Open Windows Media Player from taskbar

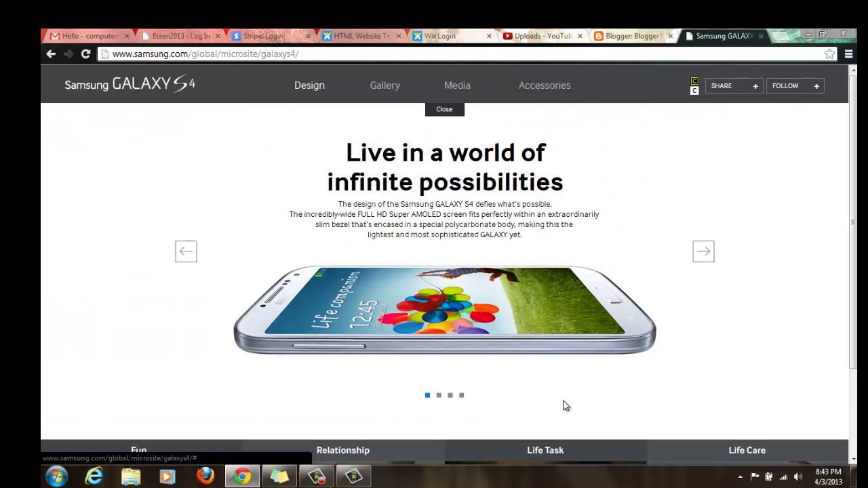pyautogui.click(x=167, y=476)
